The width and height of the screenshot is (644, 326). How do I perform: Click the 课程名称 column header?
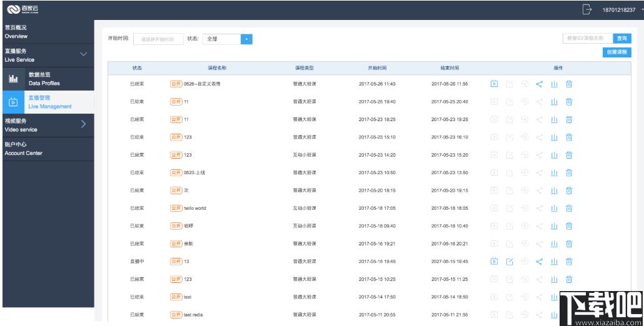[x=217, y=68]
